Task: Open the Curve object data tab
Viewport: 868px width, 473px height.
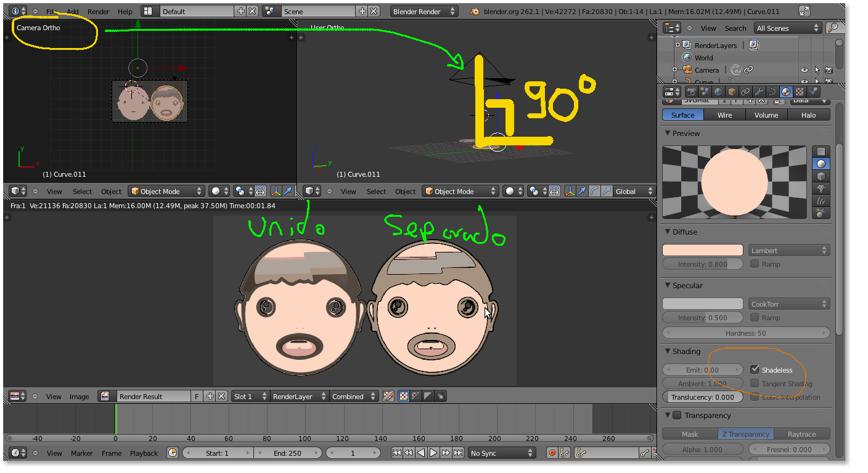Action: (772, 91)
